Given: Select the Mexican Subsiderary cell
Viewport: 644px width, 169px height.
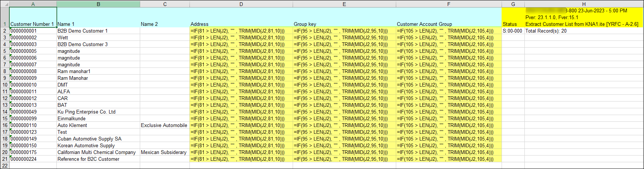Looking at the screenshot, I should [165, 152].
